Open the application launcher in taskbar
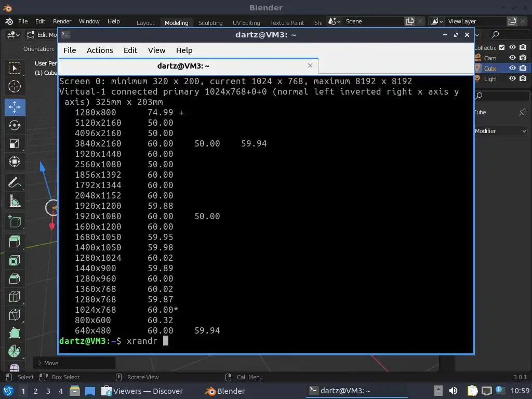This screenshot has height=399, width=532. coord(8,391)
